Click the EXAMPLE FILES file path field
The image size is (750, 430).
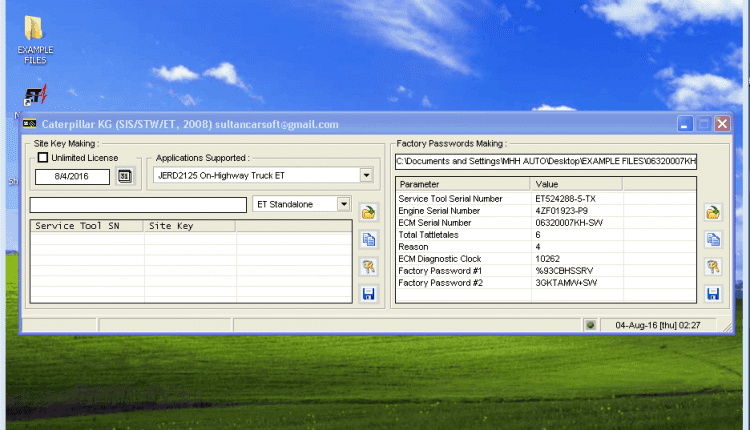point(546,161)
